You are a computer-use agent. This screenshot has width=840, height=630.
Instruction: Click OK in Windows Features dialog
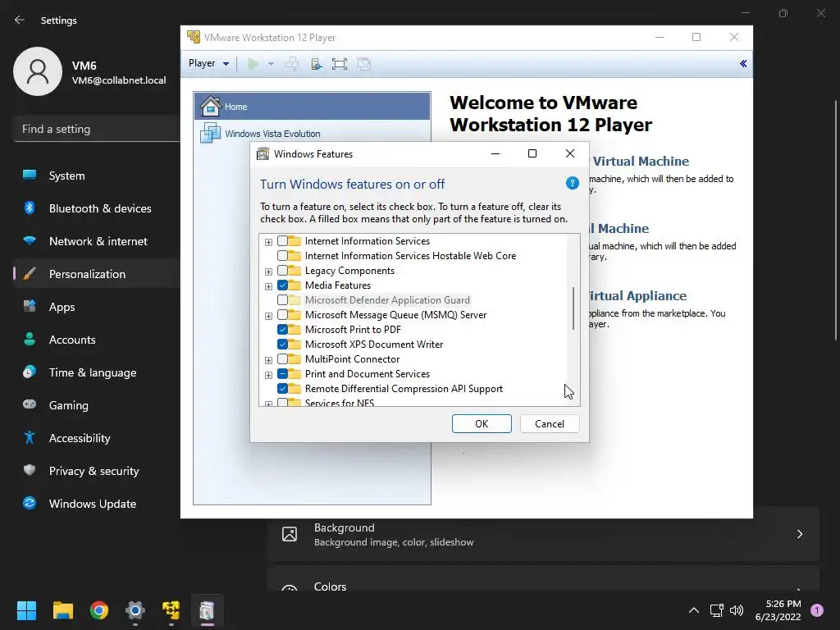[x=482, y=424]
